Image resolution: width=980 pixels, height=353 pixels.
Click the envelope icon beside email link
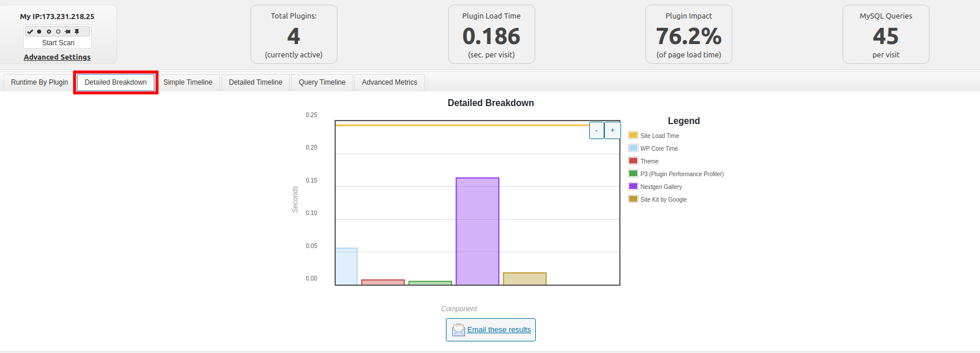(x=459, y=330)
